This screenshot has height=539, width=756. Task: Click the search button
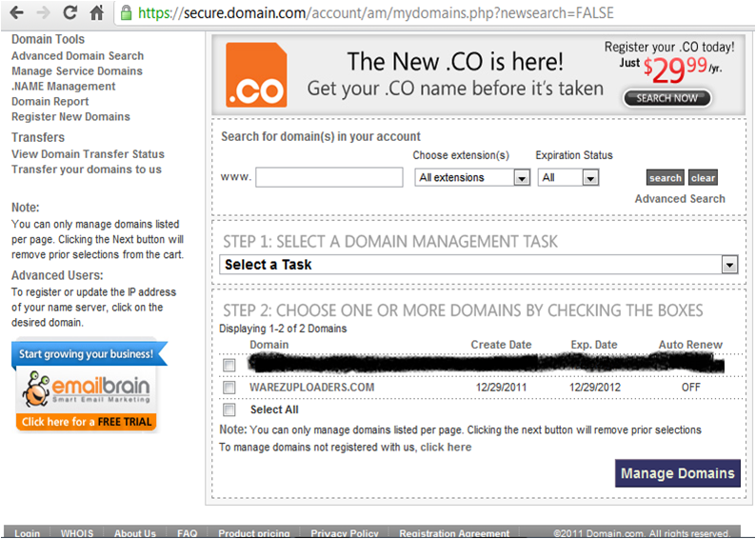[665, 178]
